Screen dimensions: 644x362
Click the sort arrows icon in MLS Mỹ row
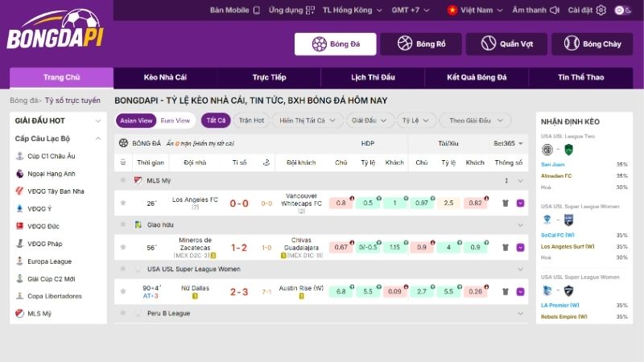pyautogui.click(x=506, y=180)
